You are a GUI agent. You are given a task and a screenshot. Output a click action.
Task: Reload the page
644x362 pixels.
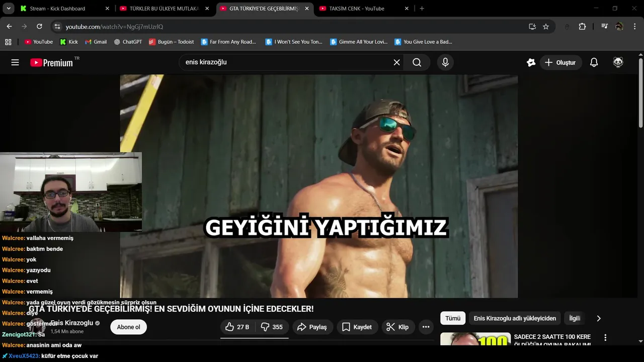tap(39, 26)
